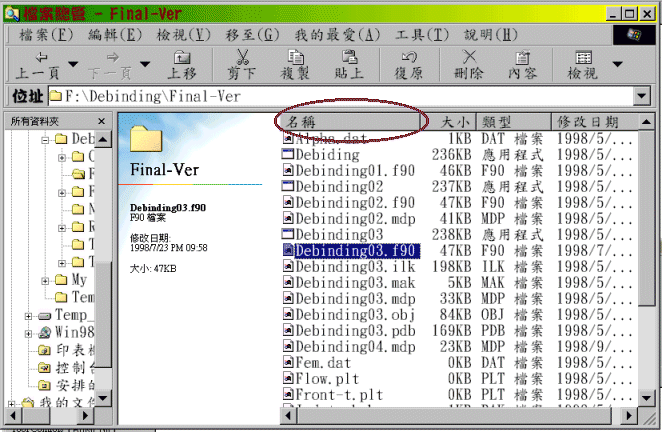Click the Views (檢視) toolbar icon
This screenshot has height=432, width=662.
582,65
